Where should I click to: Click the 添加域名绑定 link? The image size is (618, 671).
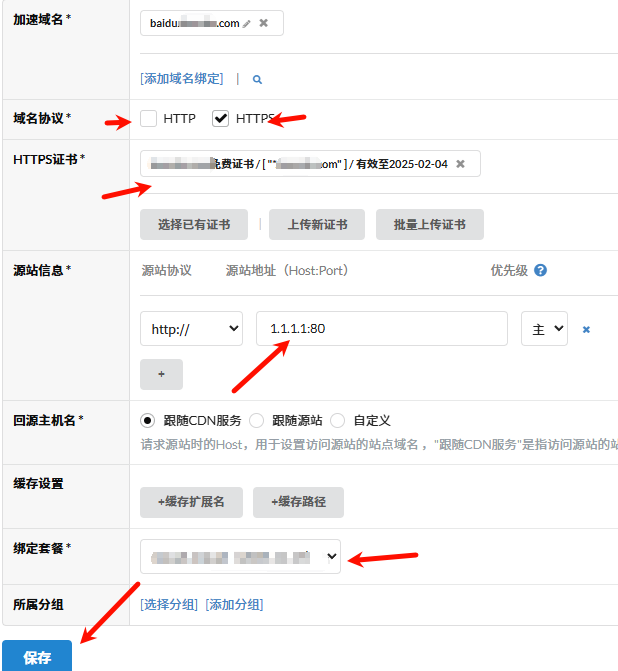click(182, 78)
